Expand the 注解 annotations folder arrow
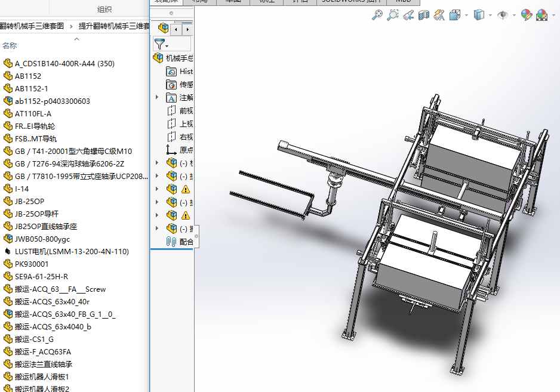 157,97
